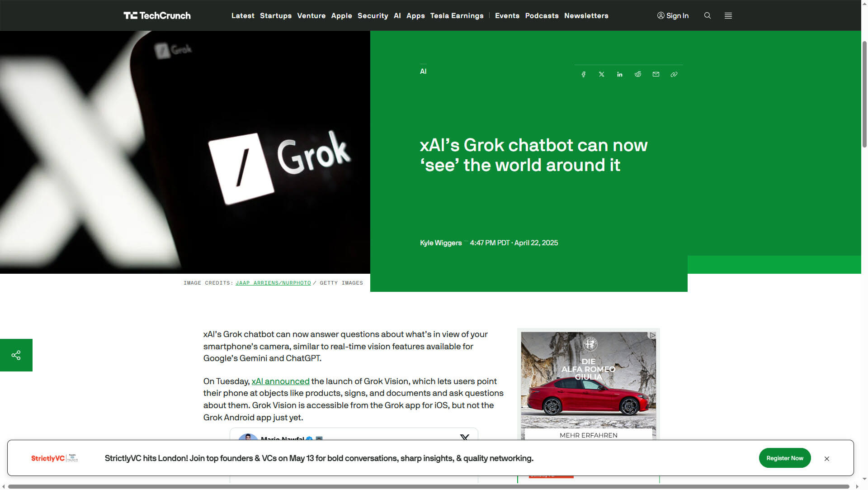Screen dimensions: 868x490
Task: Click the floating share icon on the left
Action: (x=16, y=355)
